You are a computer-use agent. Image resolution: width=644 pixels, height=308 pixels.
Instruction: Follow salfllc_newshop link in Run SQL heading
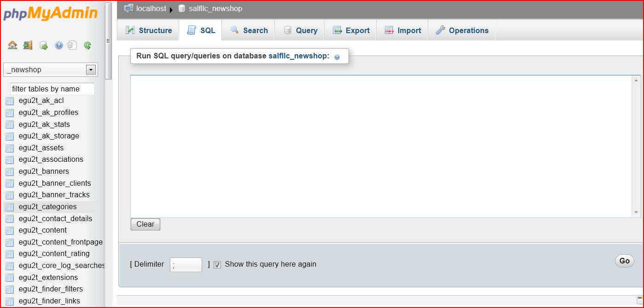[298, 56]
